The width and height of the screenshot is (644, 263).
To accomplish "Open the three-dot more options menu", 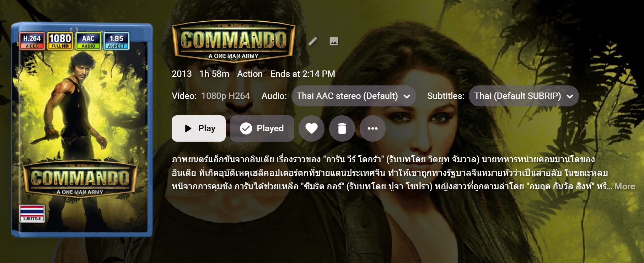I will tap(372, 128).
